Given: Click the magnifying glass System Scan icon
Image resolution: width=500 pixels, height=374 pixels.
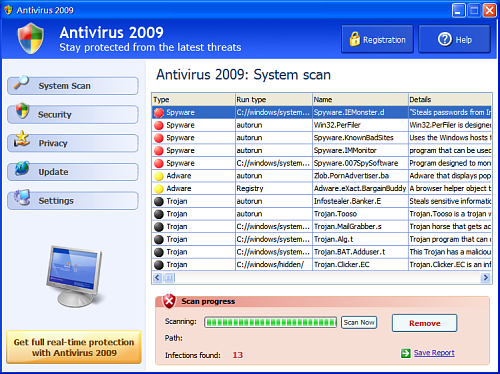Looking at the screenshot, I should pyautogui.click(x=21, y=82).
